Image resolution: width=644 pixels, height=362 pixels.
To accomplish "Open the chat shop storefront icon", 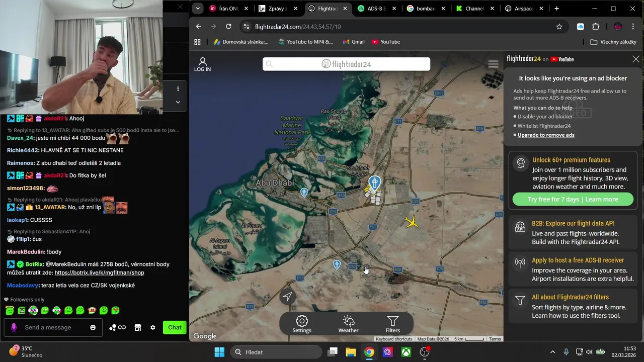I will [137, 327].
